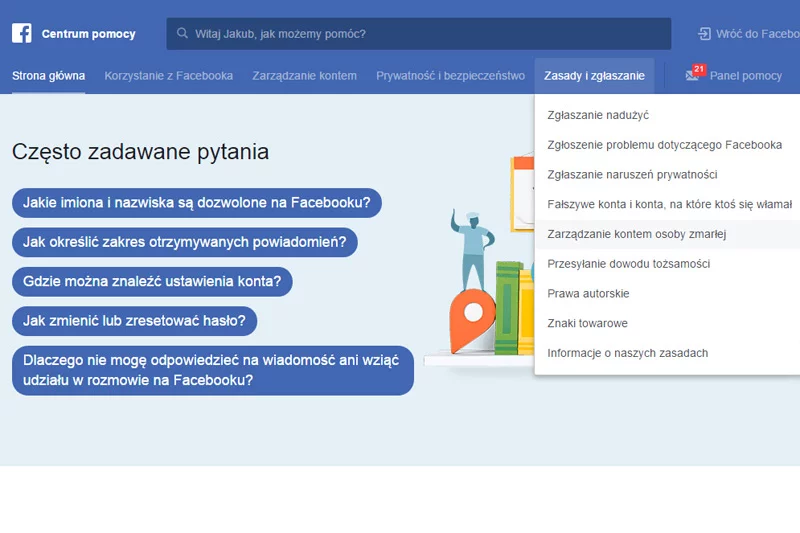
Task: Click the Facebook logo icon
Action: coord(21,33)
